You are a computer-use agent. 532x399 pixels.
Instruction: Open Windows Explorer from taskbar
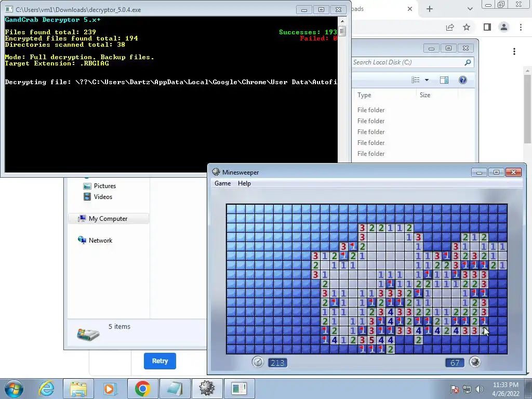click(x=78, y=389)
